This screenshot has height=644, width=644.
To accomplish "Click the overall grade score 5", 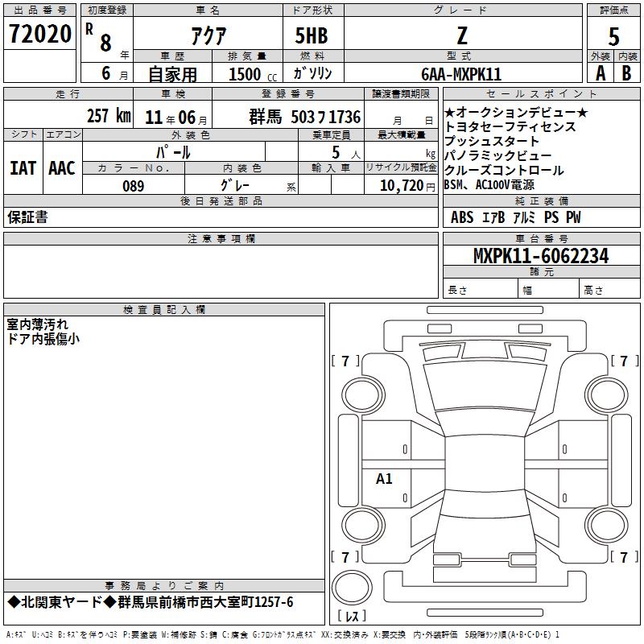I will 613,36.
